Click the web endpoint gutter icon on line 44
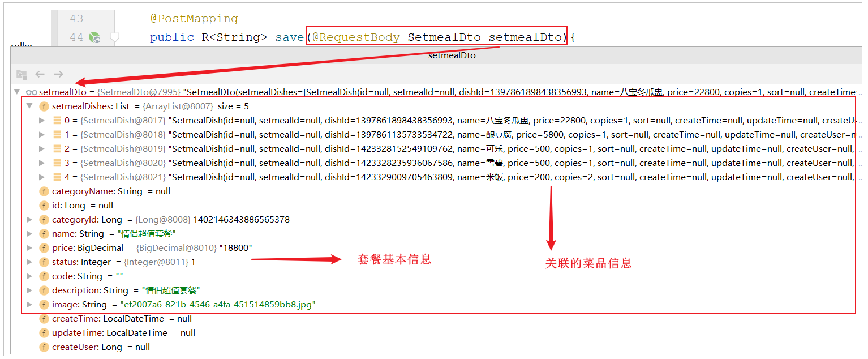Image resolution: width=868 pixels, height=359 pixels. [x=95, y=38]
